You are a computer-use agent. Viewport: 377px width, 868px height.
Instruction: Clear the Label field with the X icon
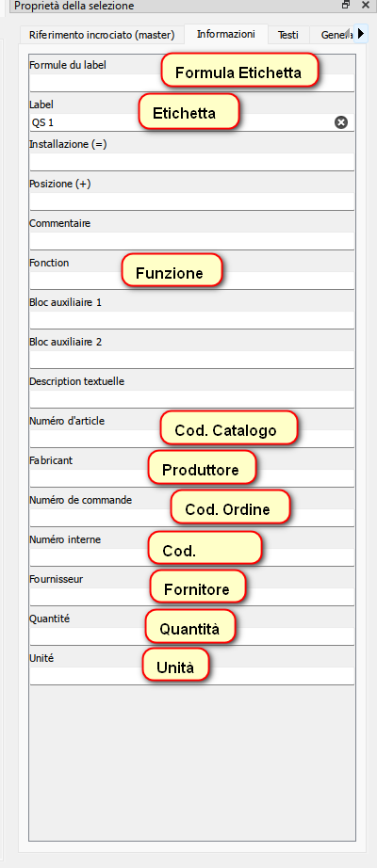tap(341, 122)
